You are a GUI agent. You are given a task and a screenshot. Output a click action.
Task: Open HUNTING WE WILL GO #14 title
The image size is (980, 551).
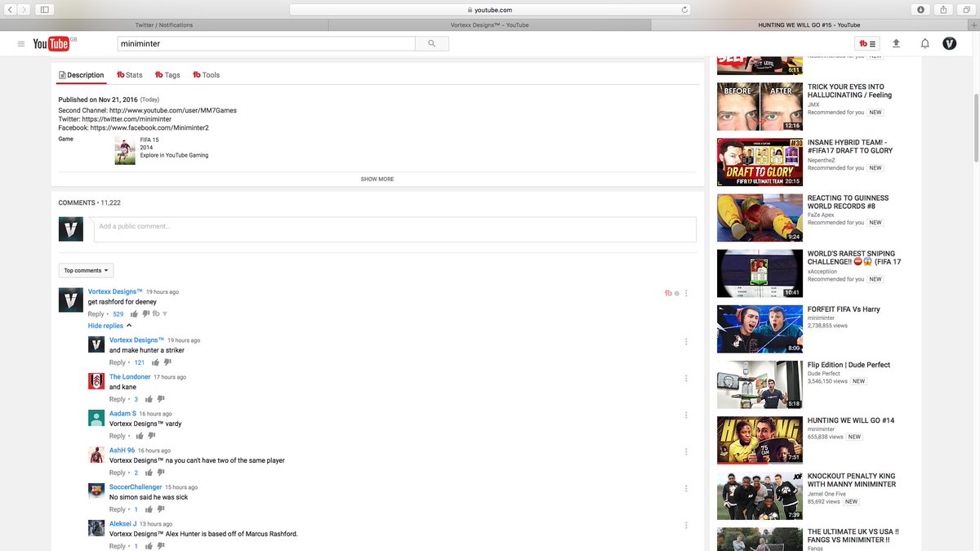coord(851,420)
